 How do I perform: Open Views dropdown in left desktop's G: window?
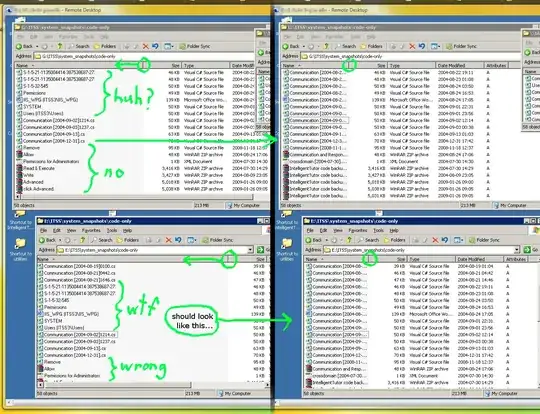[169, 46]
